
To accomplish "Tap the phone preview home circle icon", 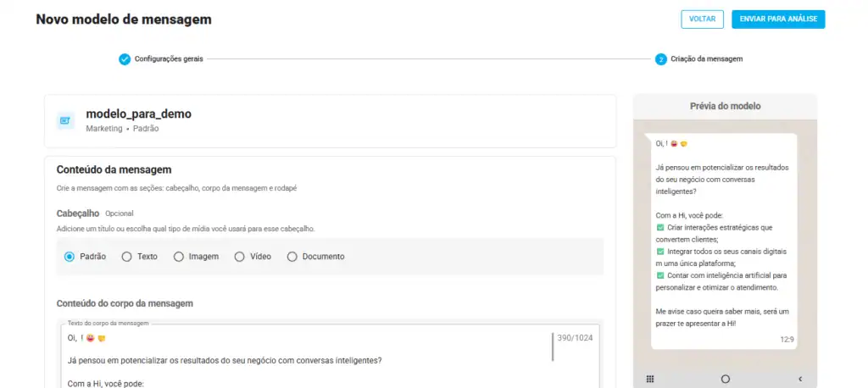I will point(725,379).
